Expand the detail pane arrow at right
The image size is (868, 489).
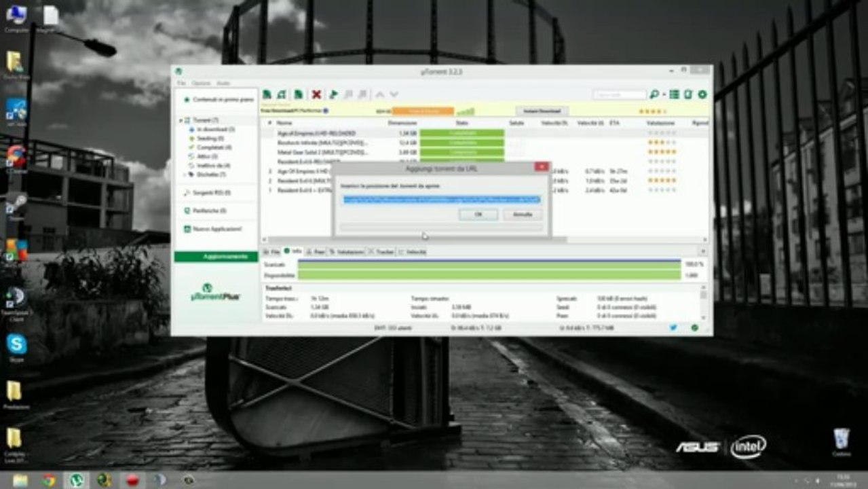coord(703,251)
